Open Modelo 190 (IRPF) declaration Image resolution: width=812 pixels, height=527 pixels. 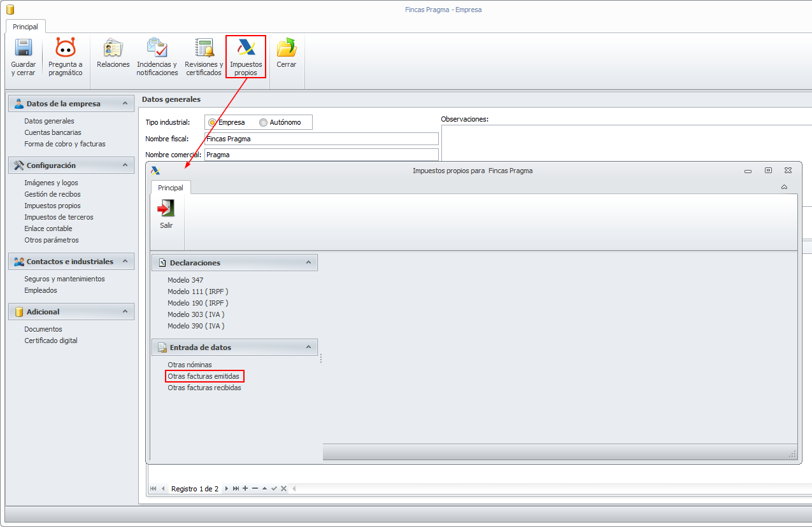[198, 303]
